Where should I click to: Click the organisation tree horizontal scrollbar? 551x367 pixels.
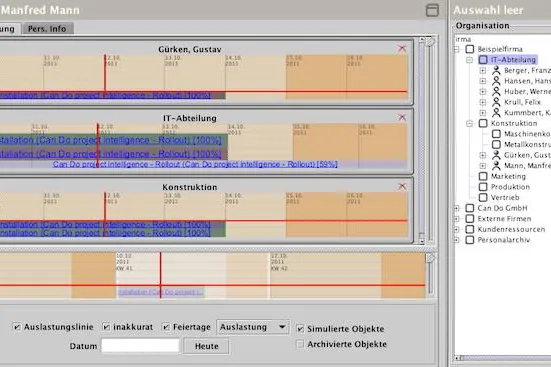[x=503, y=358]
